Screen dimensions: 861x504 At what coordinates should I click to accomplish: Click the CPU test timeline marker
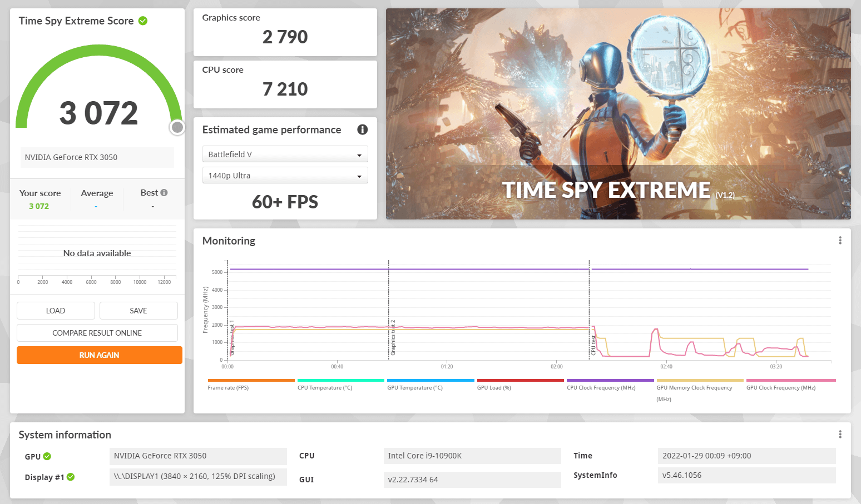point(593,346)
